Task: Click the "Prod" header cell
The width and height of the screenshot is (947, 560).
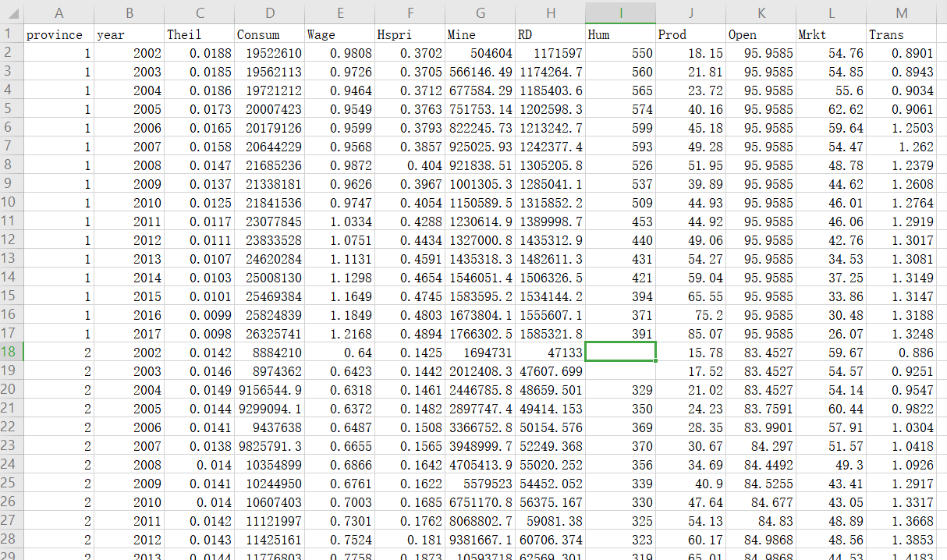Action: [x=691, y=34]
